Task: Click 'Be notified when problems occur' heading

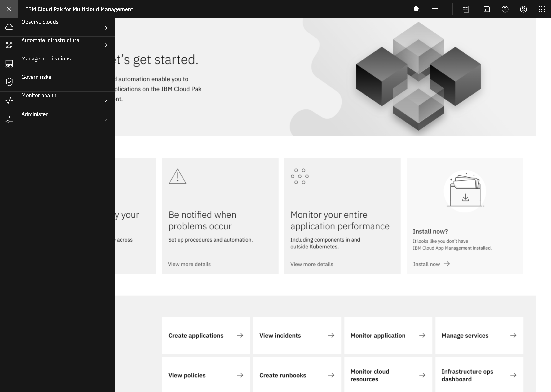Action: pos(202,220)
